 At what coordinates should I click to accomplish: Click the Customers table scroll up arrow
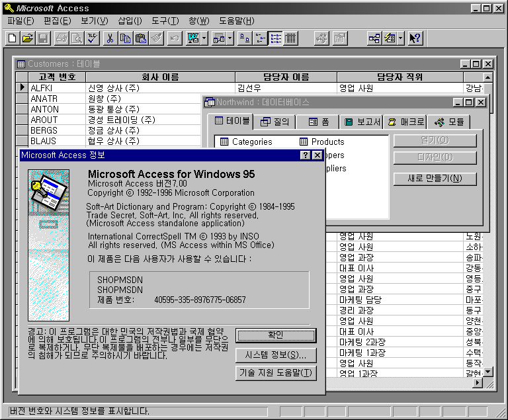point(488,77)
